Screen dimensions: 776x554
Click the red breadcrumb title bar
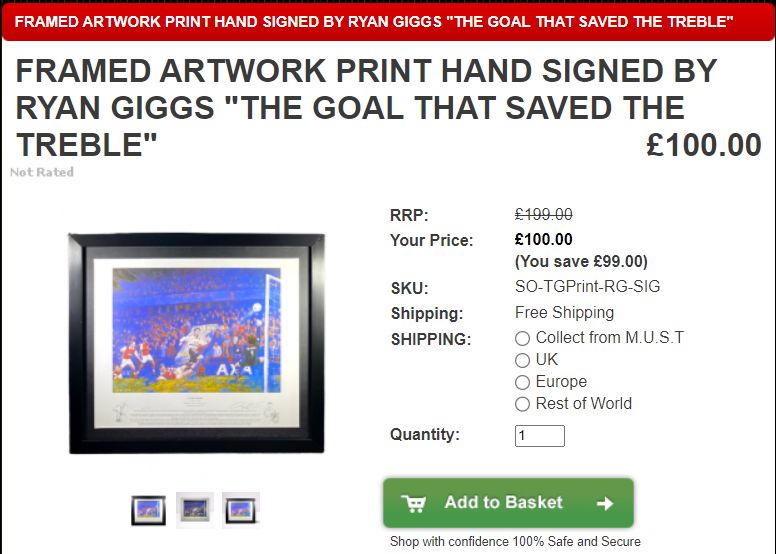coord(388,22)
